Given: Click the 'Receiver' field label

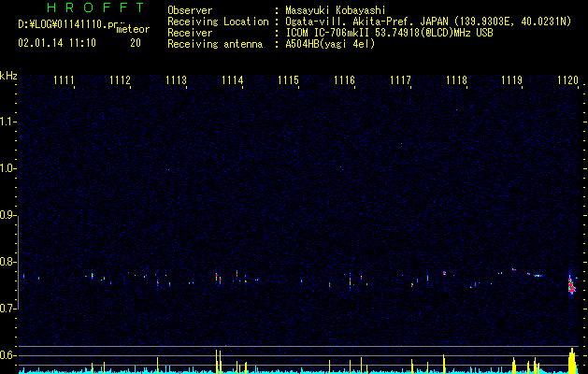Looking at the screenshot, I should (190, 33).
